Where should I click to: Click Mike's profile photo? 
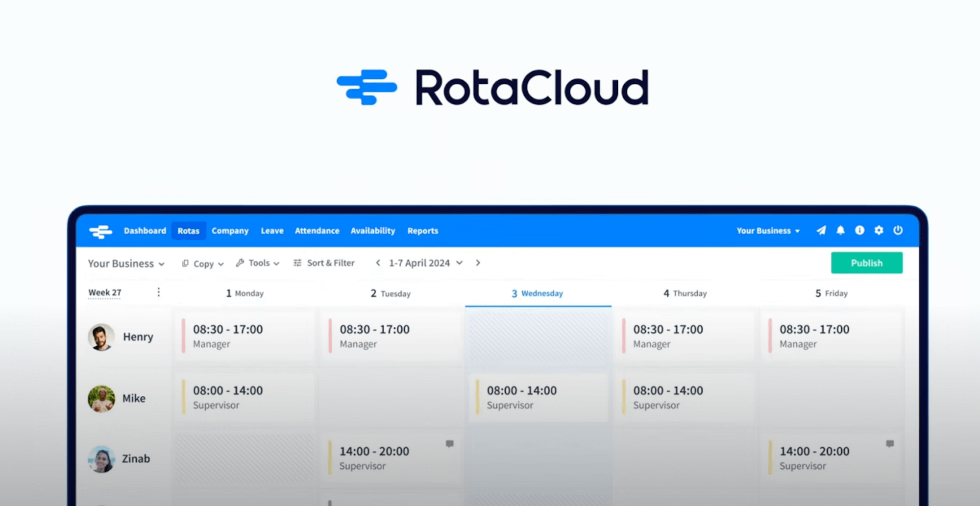(101, 398)
